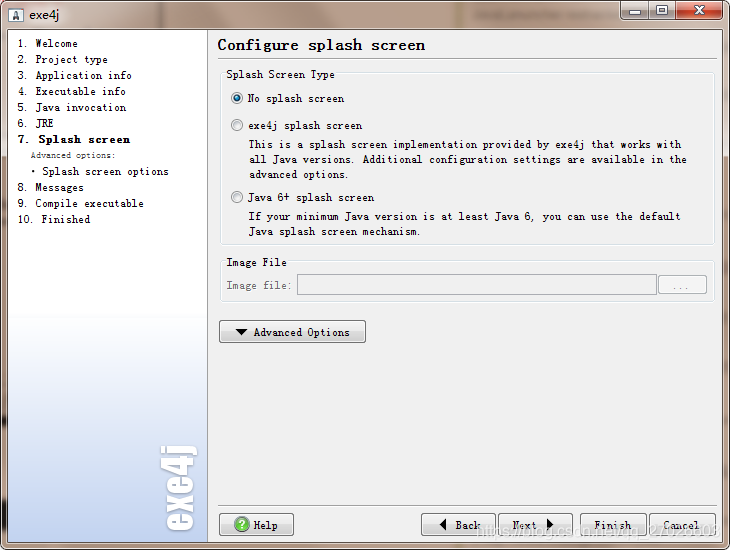Maximize the exe4j window
730x550 pixels.
click(662, 11)
